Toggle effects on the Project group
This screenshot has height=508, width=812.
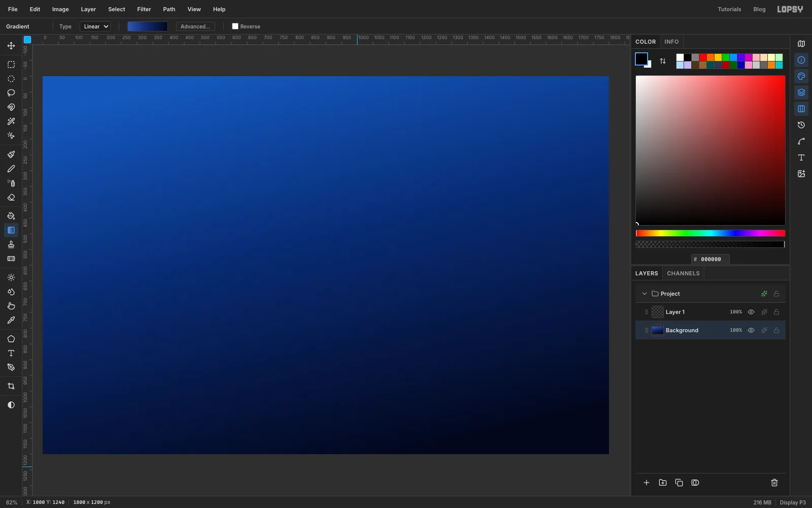(764, 294)
